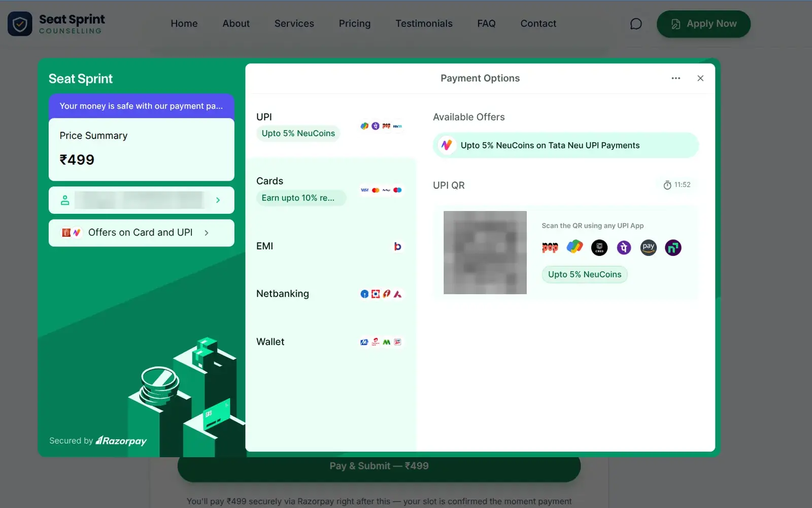Click the UPI QR code image
The width and height of the screenshot is (812, 508).
(x=485, y=252)
